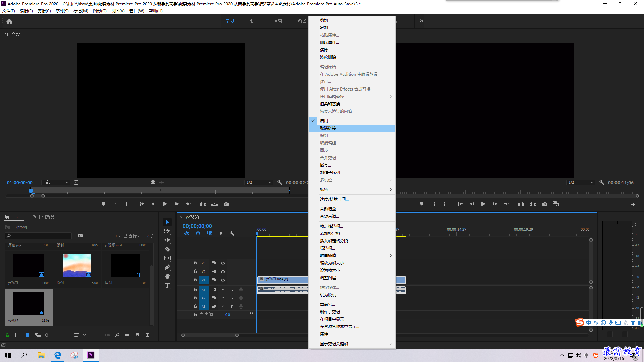Open source zoom level 适合 dropdown
The image size is (644, 362).
[56, 182]
